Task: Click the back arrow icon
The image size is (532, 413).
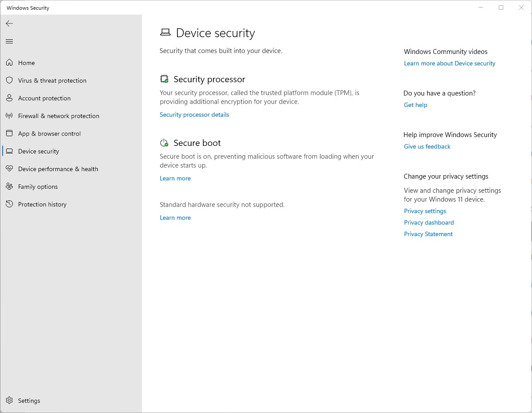Action: (x=9, y=23)
